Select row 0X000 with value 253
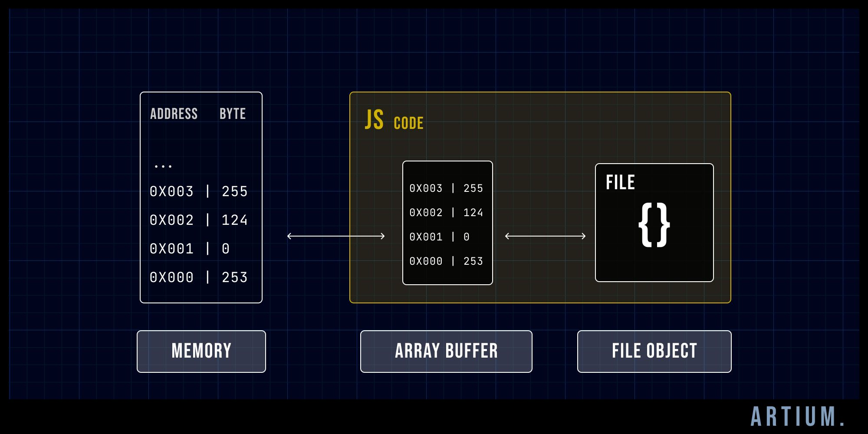868x434 pixels. click(x=199, y=277)
